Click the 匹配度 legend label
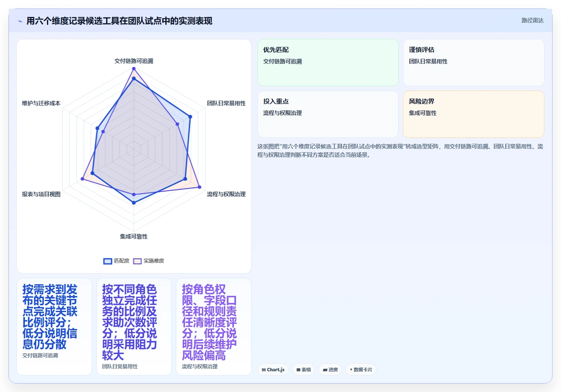The image size is (561, 392). point(122,261)
